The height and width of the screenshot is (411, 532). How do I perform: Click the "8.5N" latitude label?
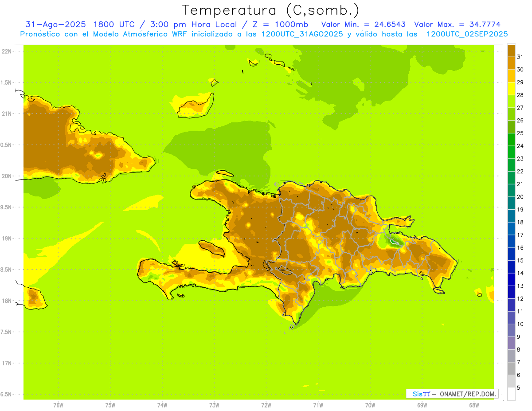tap(7, 270)
